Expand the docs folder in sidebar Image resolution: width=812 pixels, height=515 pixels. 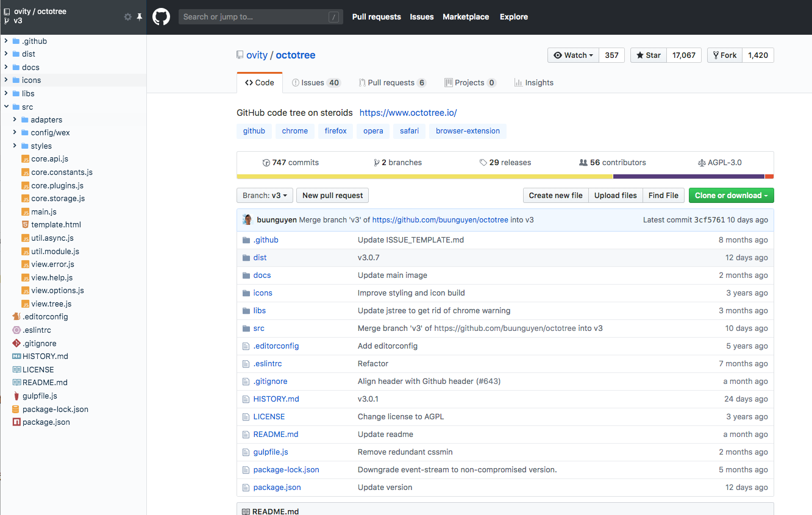[x=6, y=68]
